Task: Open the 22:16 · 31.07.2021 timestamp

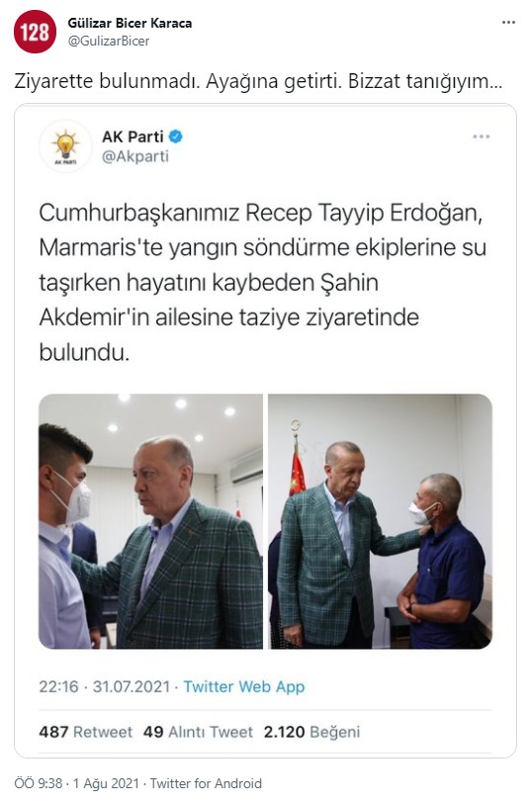Action: (104, 686)
